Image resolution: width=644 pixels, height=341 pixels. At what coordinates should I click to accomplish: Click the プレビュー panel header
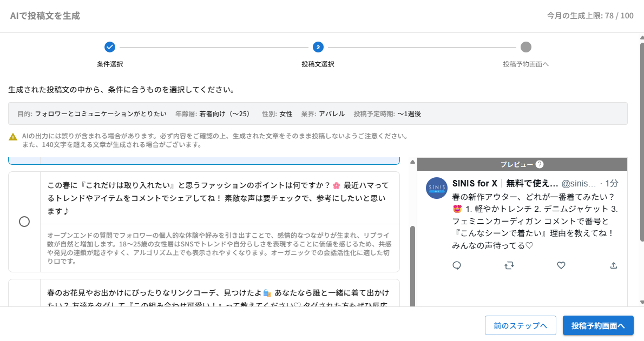(x=522, y=164)
